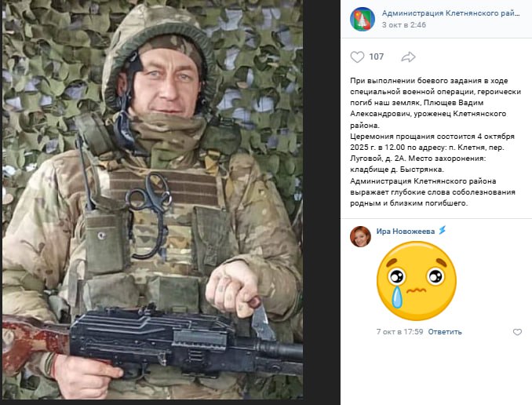View who liked via the 107 count
This screenshot has height=405, width=532.
click(377, 57)
